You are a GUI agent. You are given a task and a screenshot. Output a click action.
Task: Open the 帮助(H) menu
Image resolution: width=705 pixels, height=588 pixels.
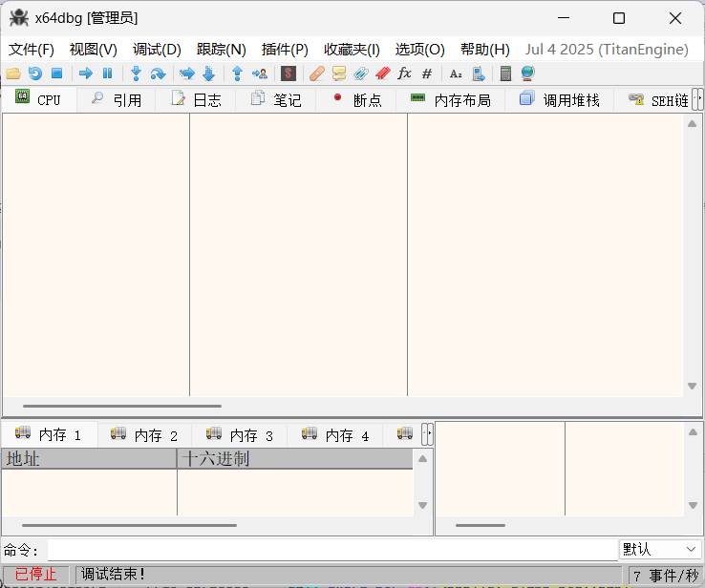click(484, 50)
